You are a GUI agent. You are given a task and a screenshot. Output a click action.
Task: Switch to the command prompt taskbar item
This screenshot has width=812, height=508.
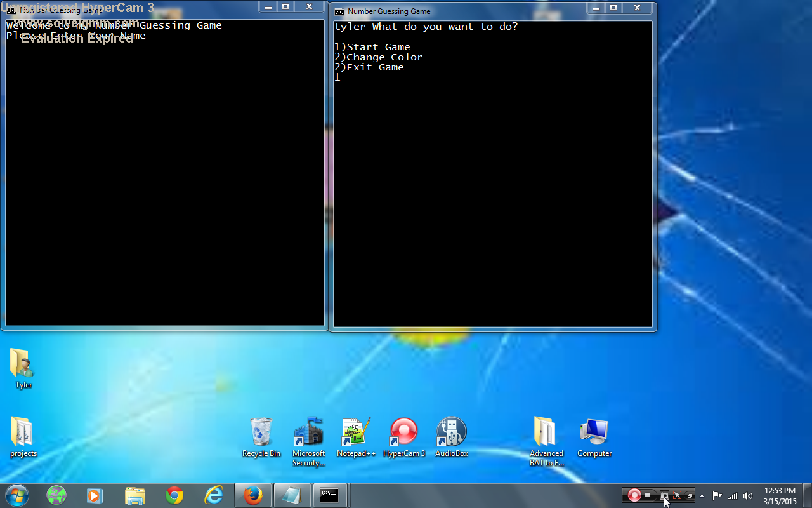point(331,495)
